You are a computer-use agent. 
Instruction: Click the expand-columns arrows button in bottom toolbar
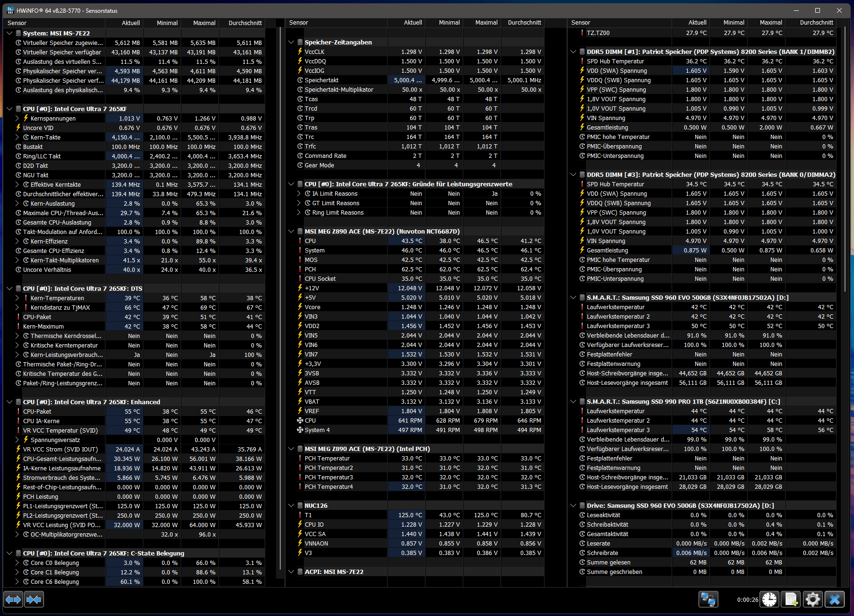(13, 599)
